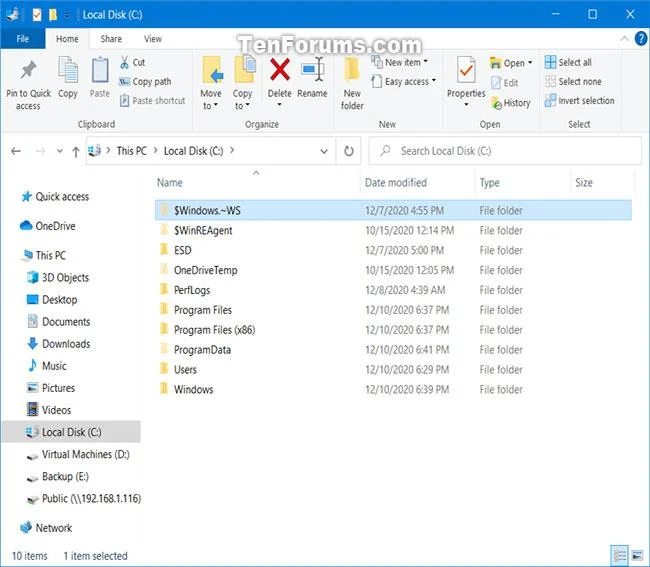The image size is (650, 567).
Task: Create a New folder from ribbon
Action: coord(352,83)
